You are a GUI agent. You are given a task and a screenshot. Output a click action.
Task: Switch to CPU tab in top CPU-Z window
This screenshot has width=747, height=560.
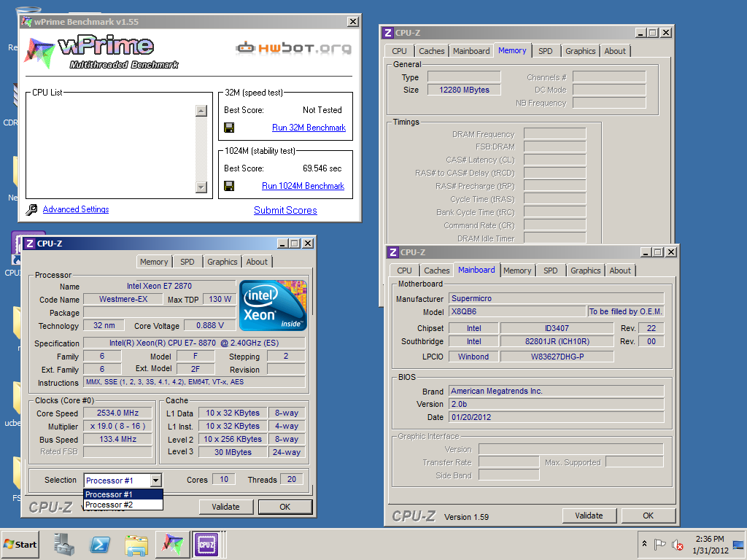coord(399,51)
